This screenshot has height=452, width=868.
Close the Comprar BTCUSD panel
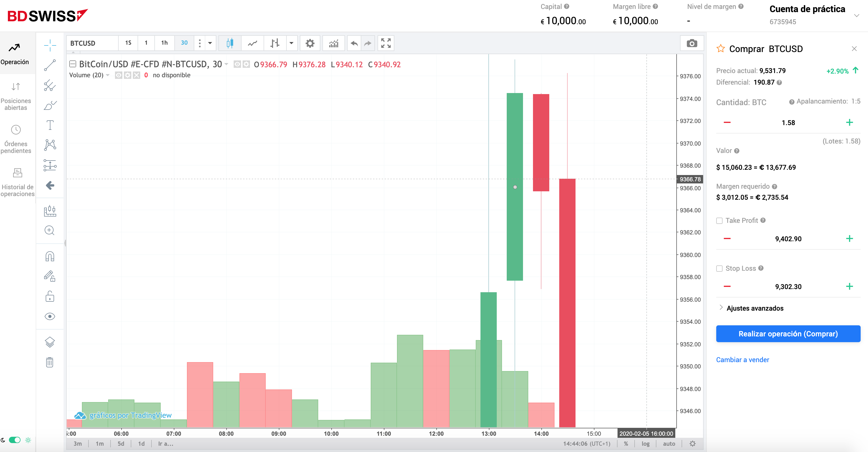(854, 49)
